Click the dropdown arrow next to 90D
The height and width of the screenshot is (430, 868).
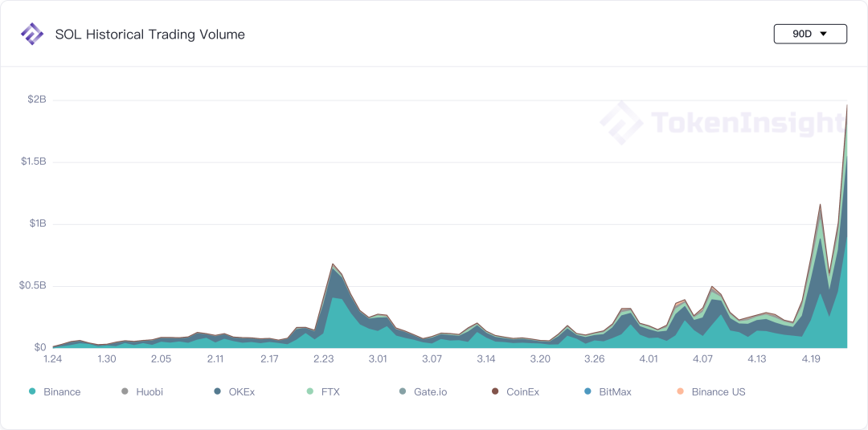[x=823, y=34]
